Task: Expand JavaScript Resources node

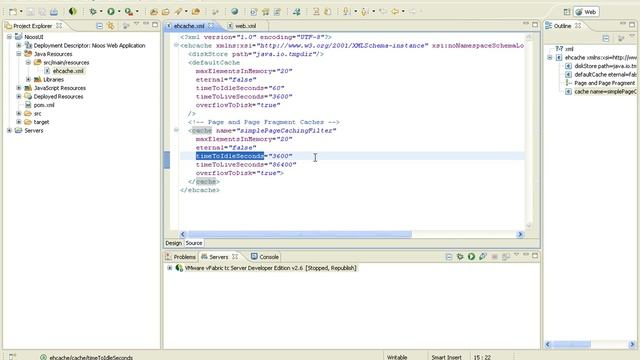Action: [19, 88]
